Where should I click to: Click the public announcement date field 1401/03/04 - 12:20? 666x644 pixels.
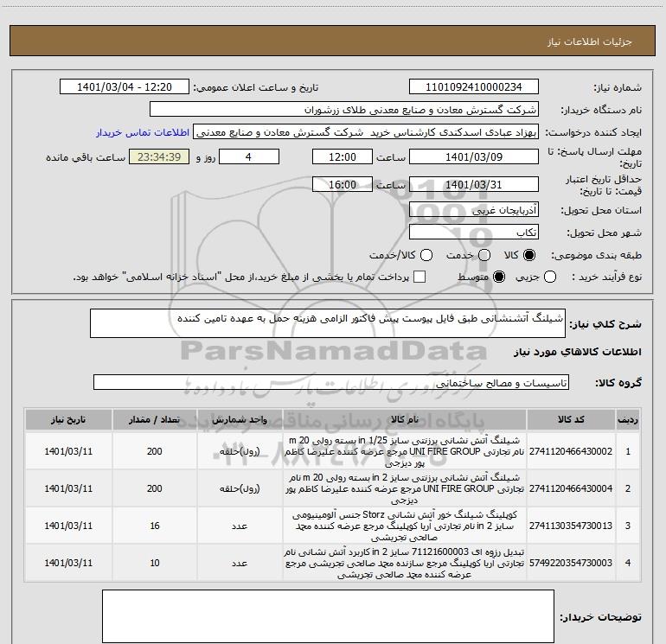click(125, 87)
